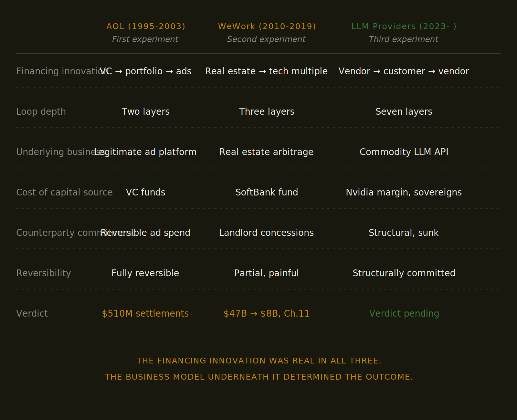Select the "First experiment" subtitle
The image size is (517, 420).
point(145,39)
